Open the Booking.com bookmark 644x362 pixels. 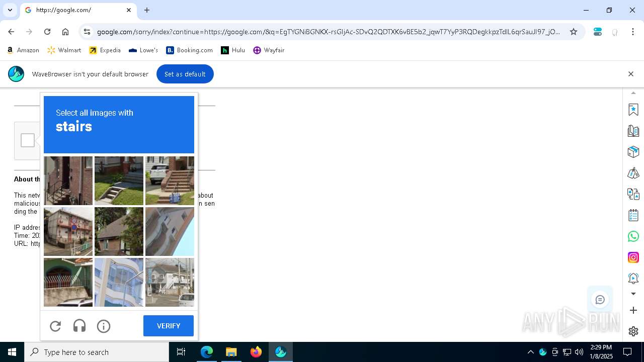[190, 50]
